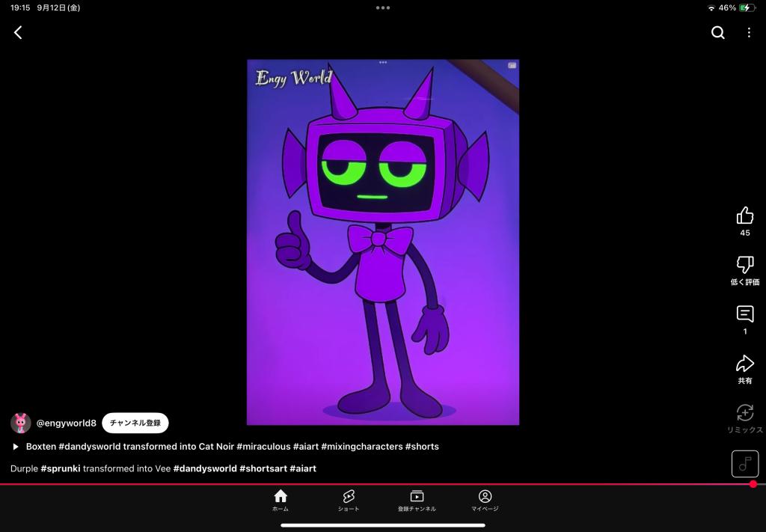
Task: Tap the iPad multitasking three dots
Action: (x=383, y=7)
